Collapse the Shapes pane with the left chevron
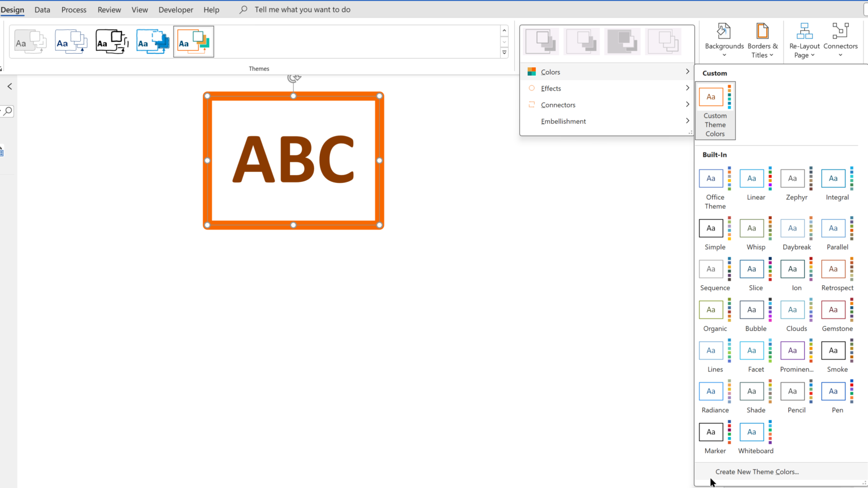Viewport: 868px width, 488px height. coord(9,86)
